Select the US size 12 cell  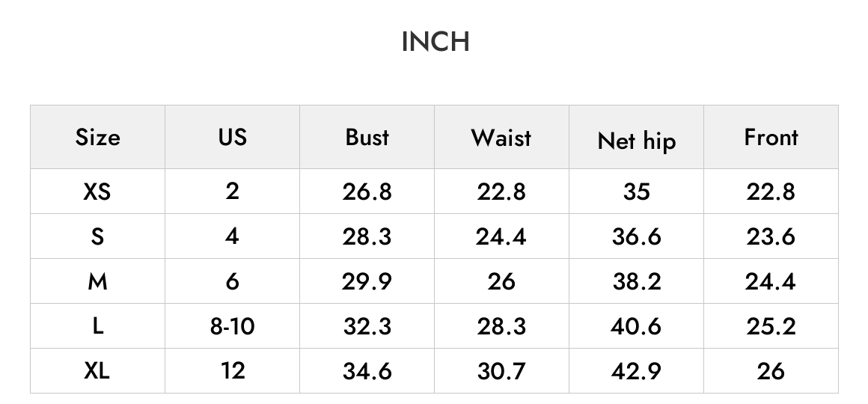click(233, 371)
